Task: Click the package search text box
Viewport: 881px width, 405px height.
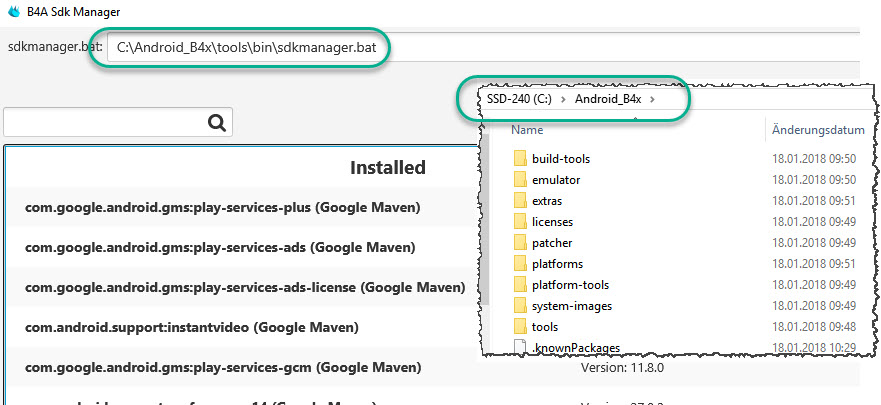Action: 118,122
